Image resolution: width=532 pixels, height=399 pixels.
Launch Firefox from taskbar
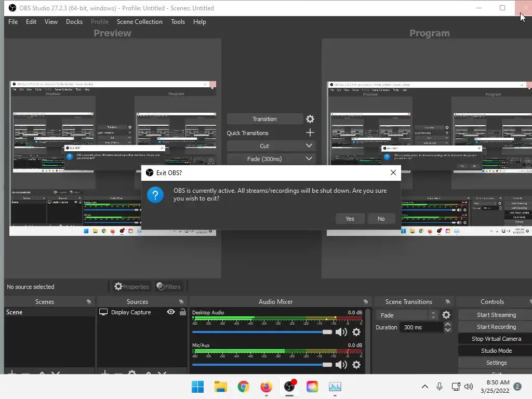267,387
